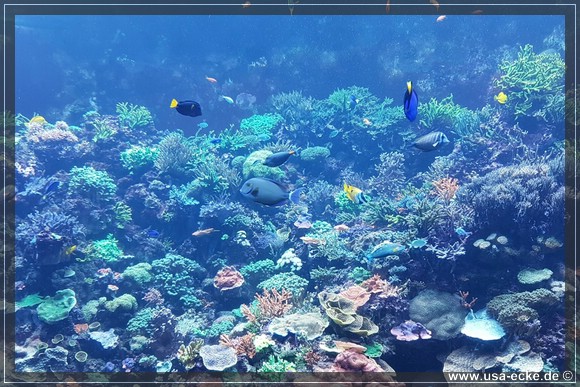Select the orange branching coral at right

[x=445, y=188]
